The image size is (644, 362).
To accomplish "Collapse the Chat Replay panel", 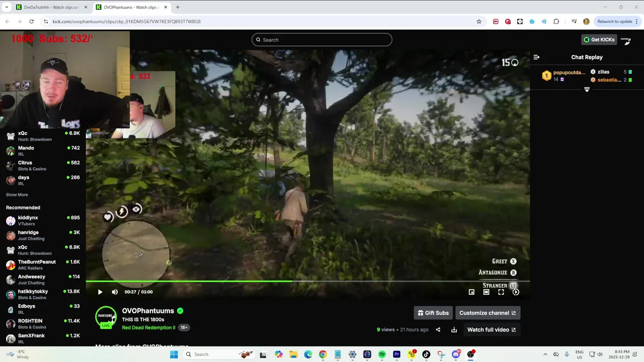I will click(x=536, y=57).
